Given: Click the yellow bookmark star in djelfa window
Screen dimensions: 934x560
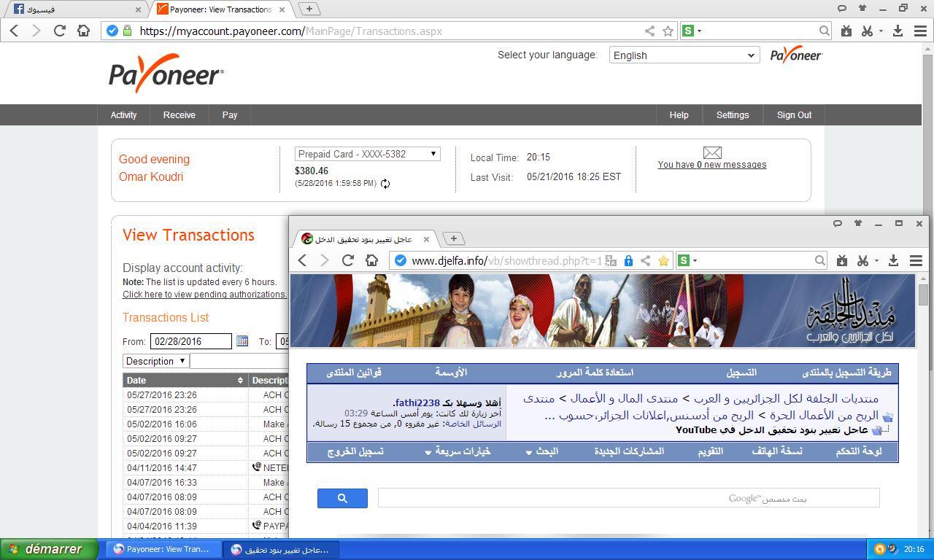Looking at the screenshot, I should (x=663, y=260).
